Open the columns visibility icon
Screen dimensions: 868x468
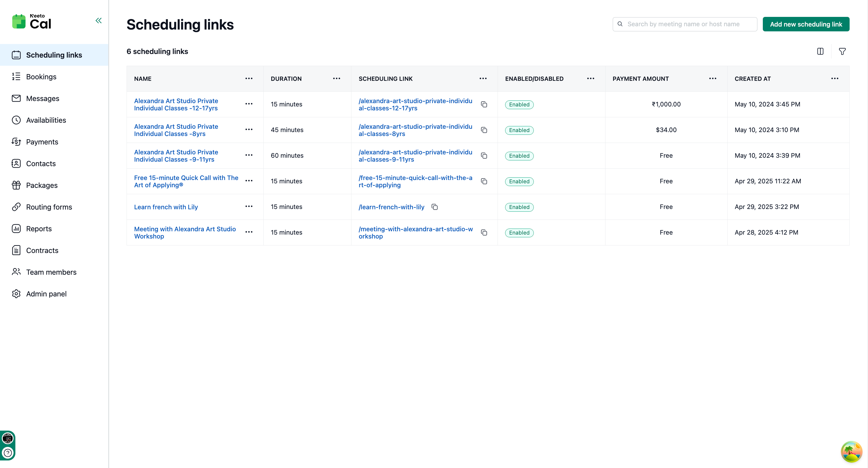(820, 51)
